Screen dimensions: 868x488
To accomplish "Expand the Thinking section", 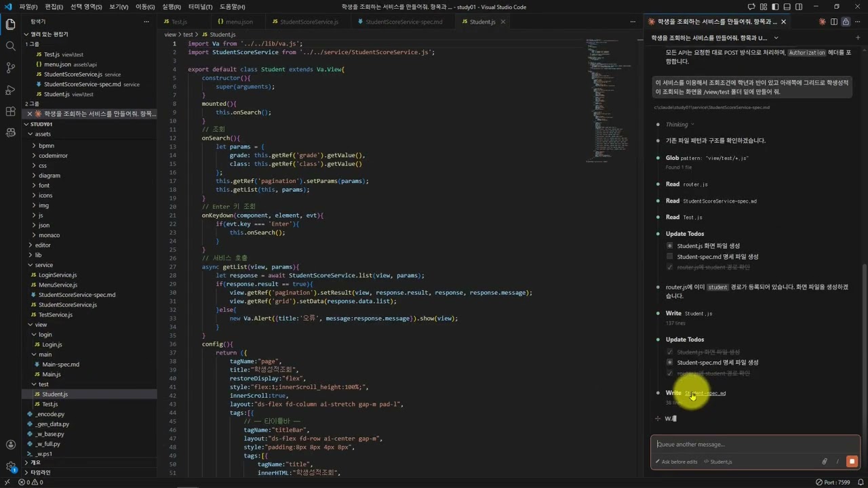I will coord(679,125).
